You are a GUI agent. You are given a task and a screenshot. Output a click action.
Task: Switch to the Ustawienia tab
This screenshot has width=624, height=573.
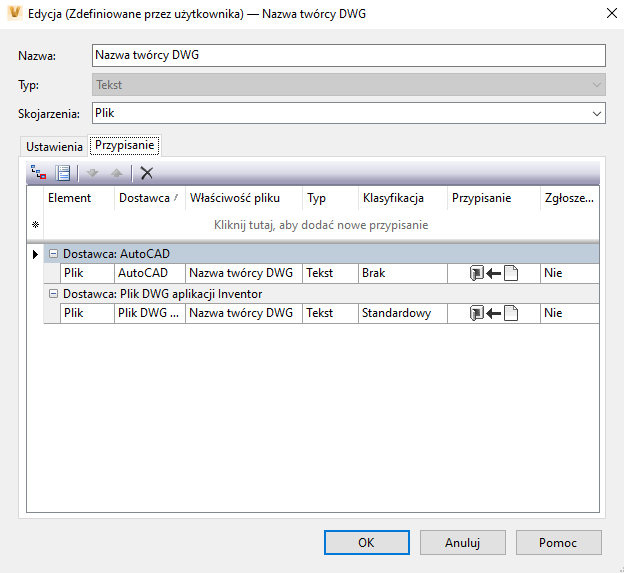click(x=54, y=147)
